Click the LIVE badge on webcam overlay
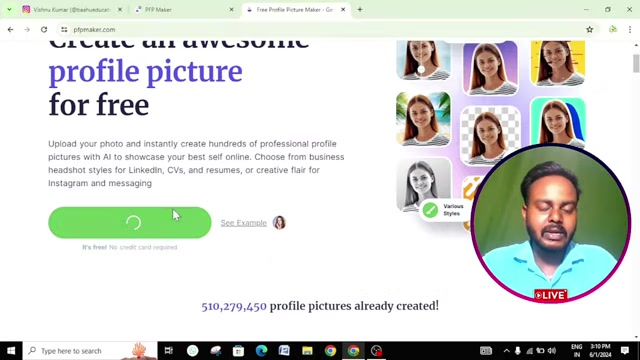This screenshot has width=640, height=360. click(551, 295)
